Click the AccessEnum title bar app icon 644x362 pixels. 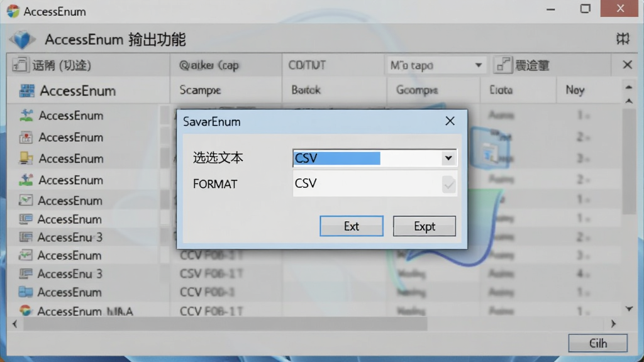(13, 11)
